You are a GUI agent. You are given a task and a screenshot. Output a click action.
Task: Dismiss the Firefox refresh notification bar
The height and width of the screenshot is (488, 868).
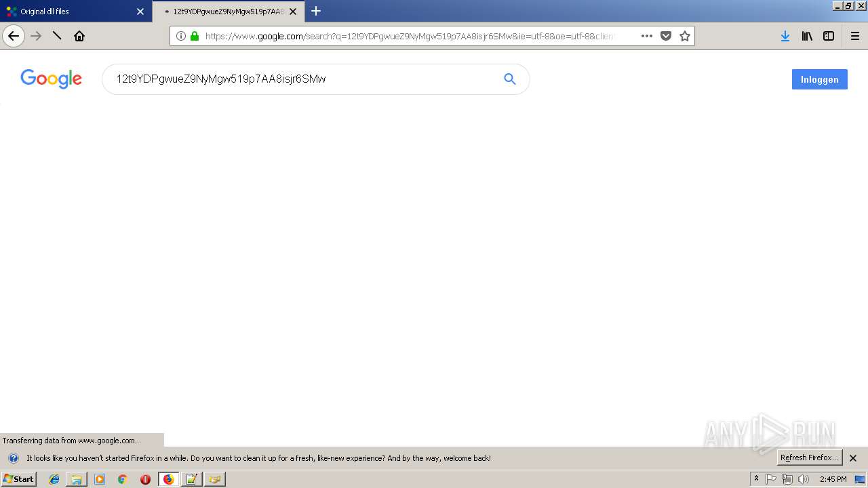[x=853, y=458]
